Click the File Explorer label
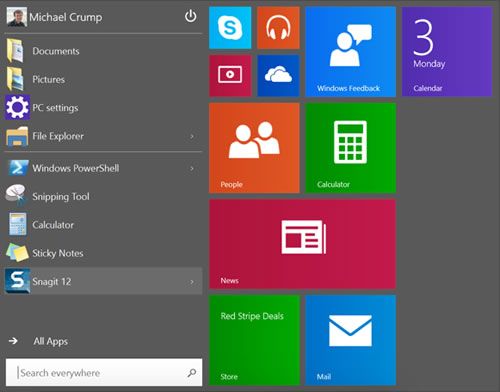The width and height of the screenshot is (500, 392). pyautogui.click(x=58, y=136)
